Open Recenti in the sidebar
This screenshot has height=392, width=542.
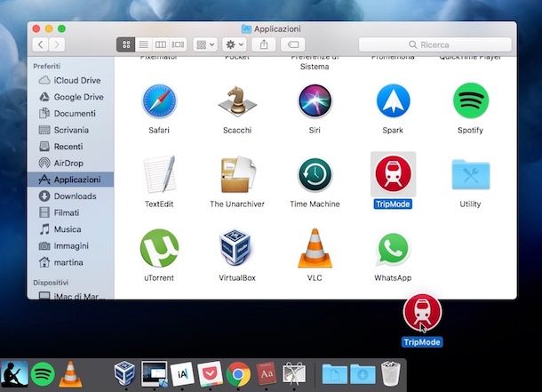(x=70, y=147)
